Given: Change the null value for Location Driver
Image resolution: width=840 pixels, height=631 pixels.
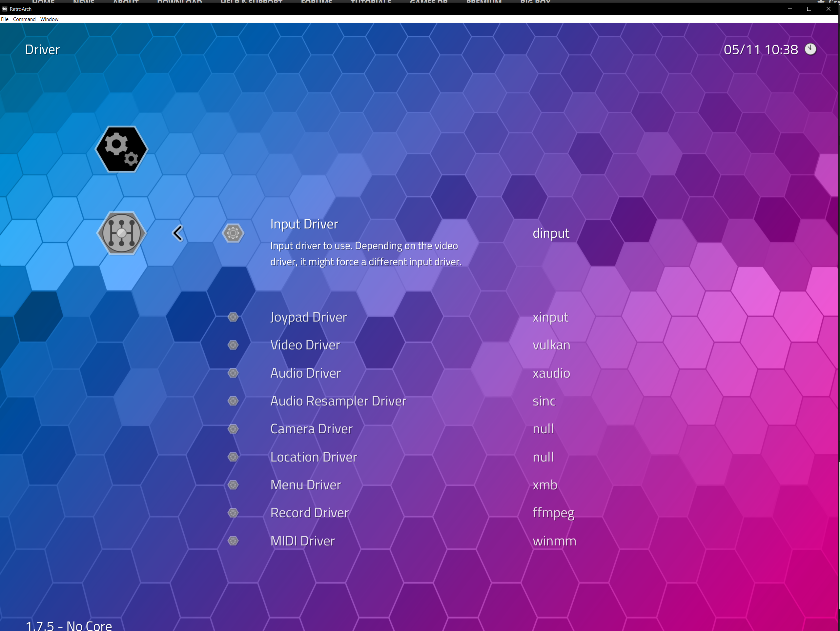Looking at the screenshot, I should pyautogui.click(x=543, y=457).
